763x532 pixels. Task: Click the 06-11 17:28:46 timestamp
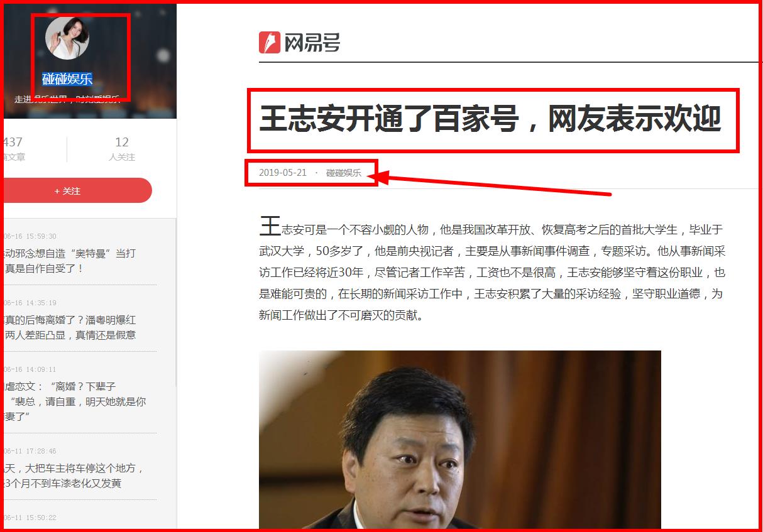pos(30,451)
